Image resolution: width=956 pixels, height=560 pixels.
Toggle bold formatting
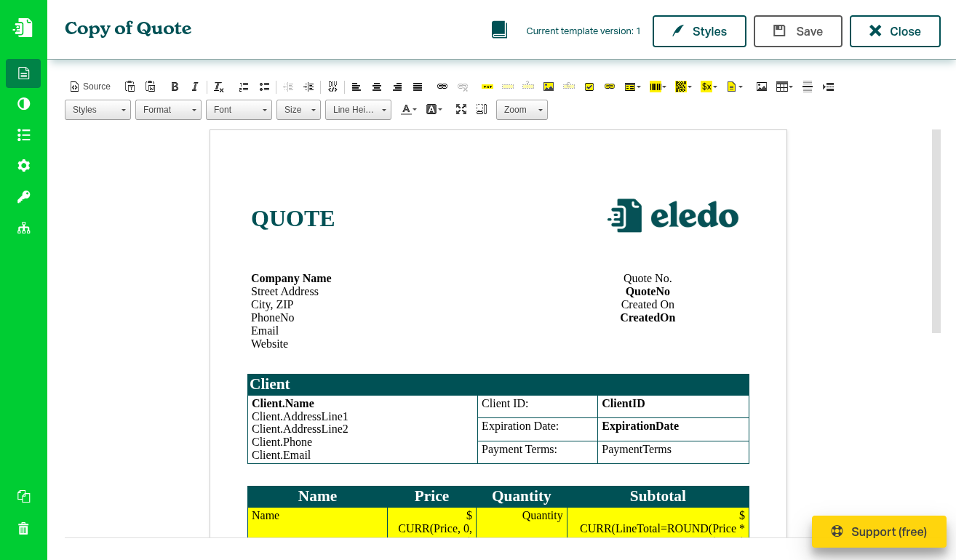[175, 87]
